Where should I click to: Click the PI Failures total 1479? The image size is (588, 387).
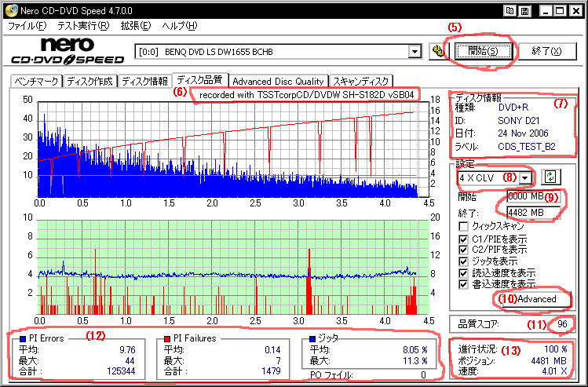[271, 371]
